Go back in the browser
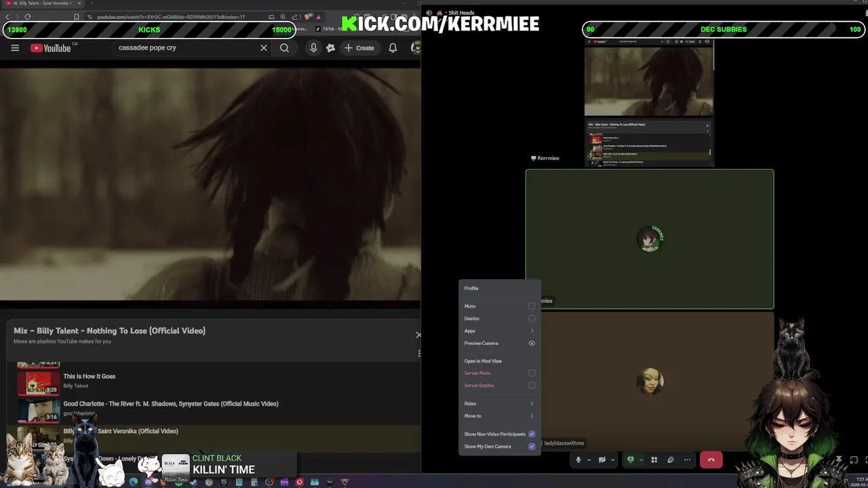868x488 pixels. tap(7, 17)
